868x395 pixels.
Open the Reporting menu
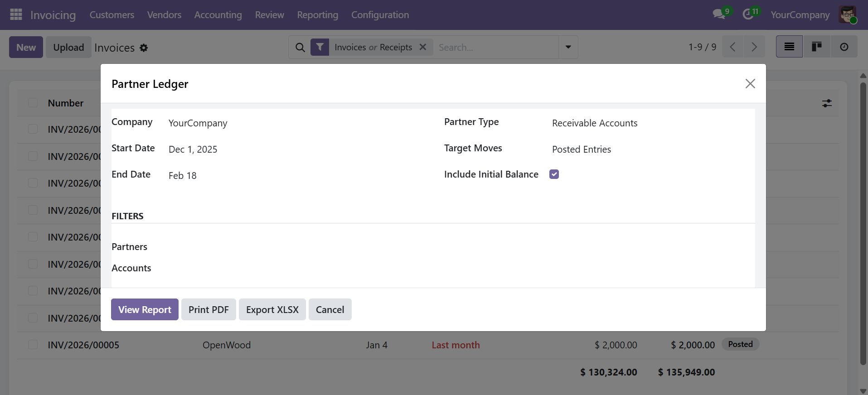tap(318, 15)
